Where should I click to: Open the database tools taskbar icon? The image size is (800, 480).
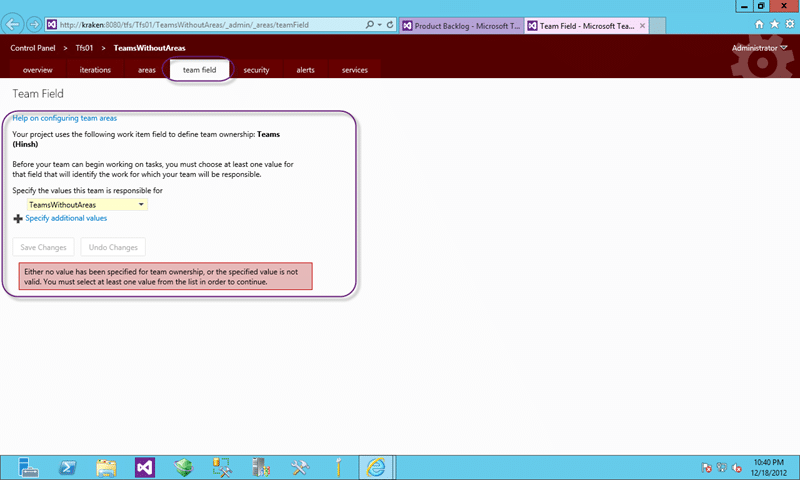pyautogui.click(x=222, y=467)
